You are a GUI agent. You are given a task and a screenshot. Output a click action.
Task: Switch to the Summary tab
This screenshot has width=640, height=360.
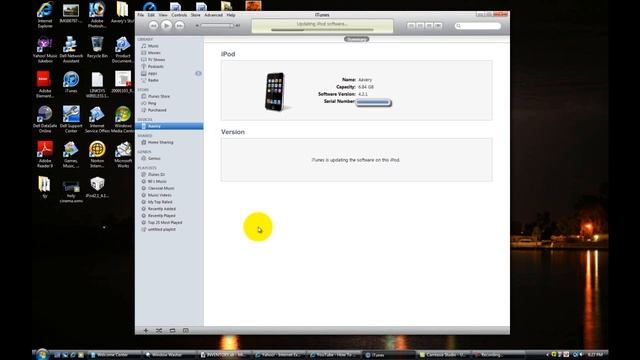point(356,39)
